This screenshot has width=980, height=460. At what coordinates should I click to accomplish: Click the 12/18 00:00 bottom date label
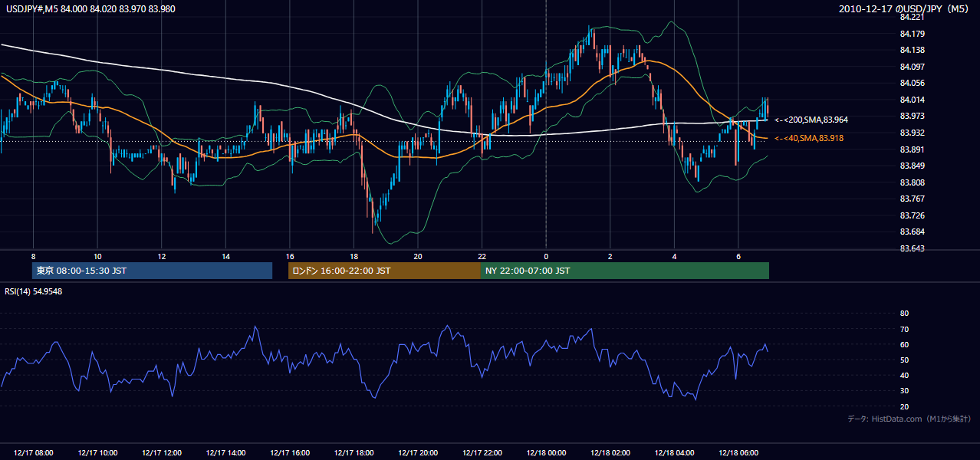tap(546, 453)
